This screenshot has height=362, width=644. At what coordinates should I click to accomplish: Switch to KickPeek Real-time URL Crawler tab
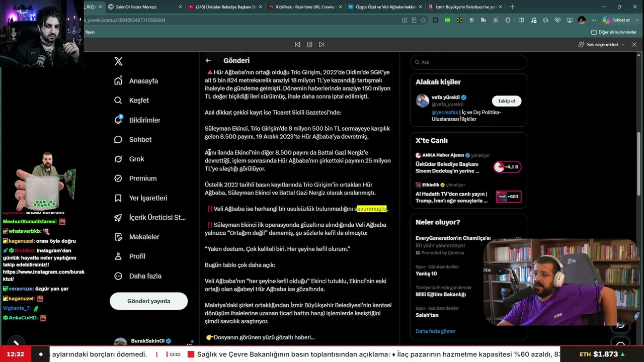click(305, 7)
